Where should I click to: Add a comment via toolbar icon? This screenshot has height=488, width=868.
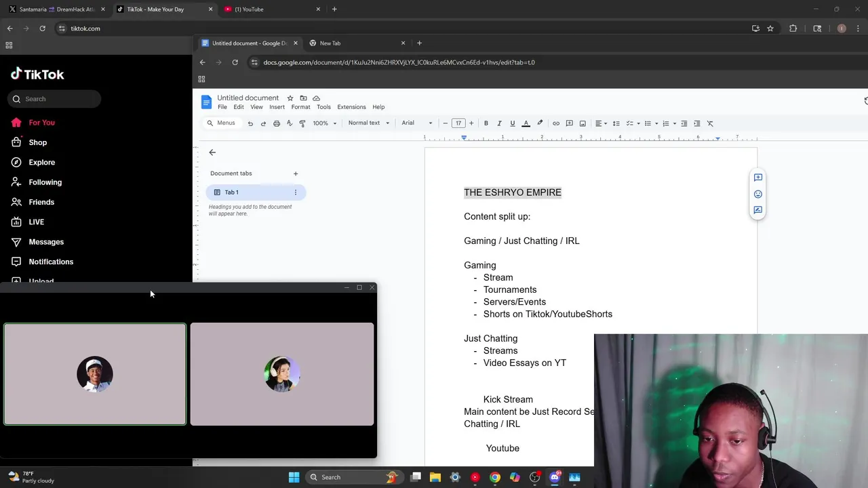click(570, 123)
